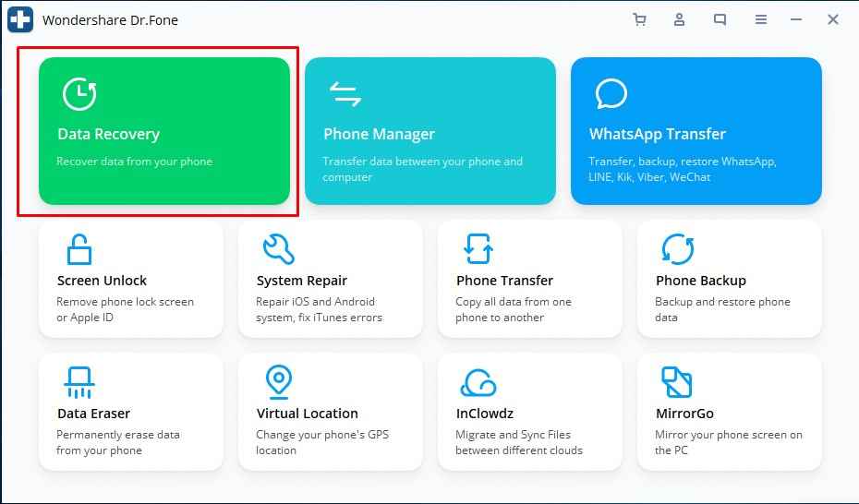
Task: Click the System Repair wrench icon
Action: [279, 249]
